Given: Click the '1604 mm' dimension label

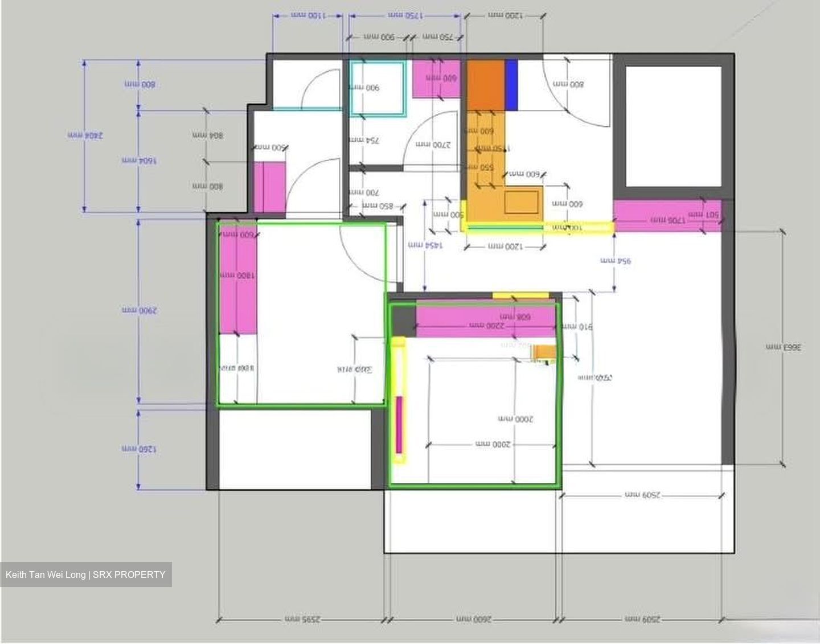Looking at the screenshot, I should pyautogui.click(x=140, y=161).
